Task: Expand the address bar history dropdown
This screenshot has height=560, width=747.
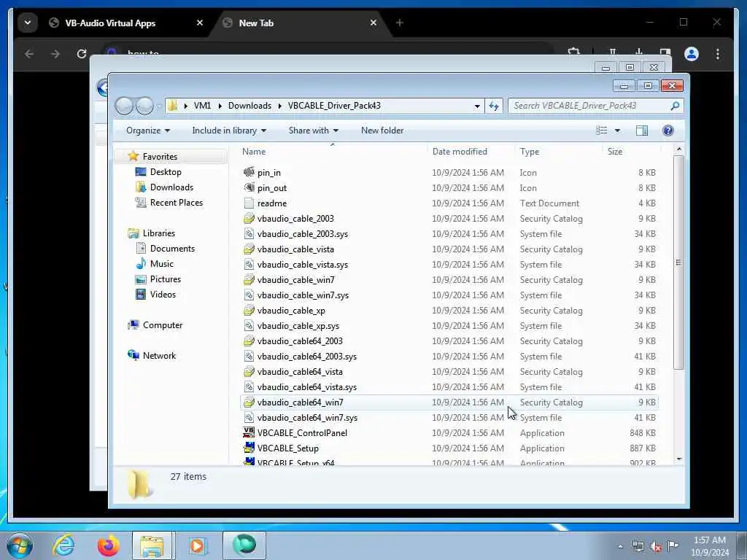Action: tap(477, 106)
